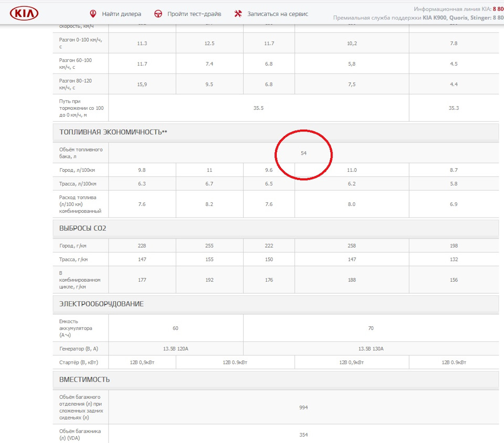Screen dimensions: 504x443
Task: Click the Информационная линия KIA phone text
Action: click(459, 9)
